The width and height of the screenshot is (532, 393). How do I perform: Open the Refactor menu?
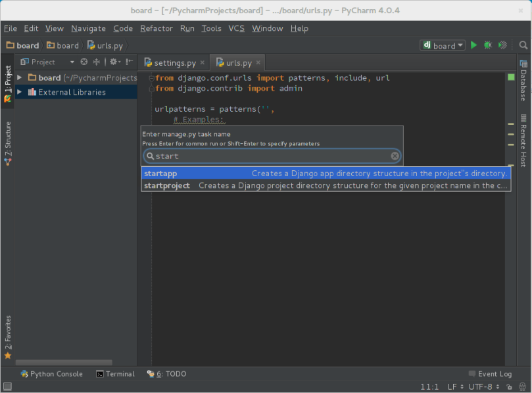click(x=157, y=28)
